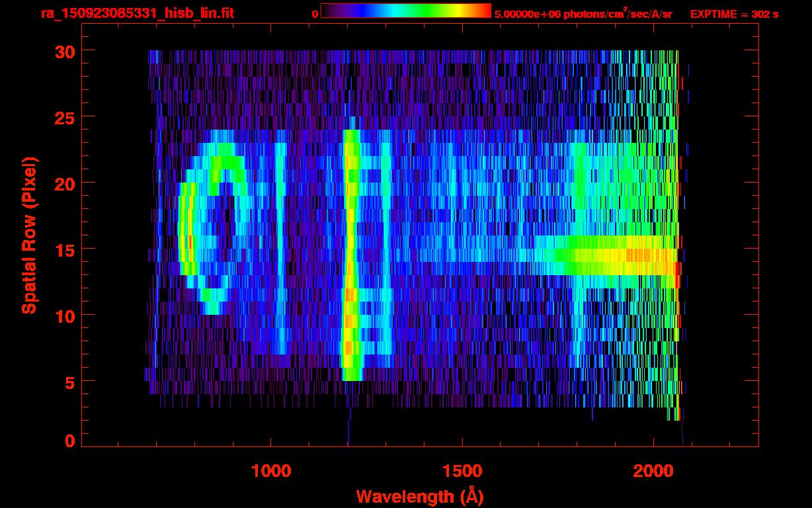Click the 2000 wavelength tick label
812x508 pixels.
(x=654, y=471)
